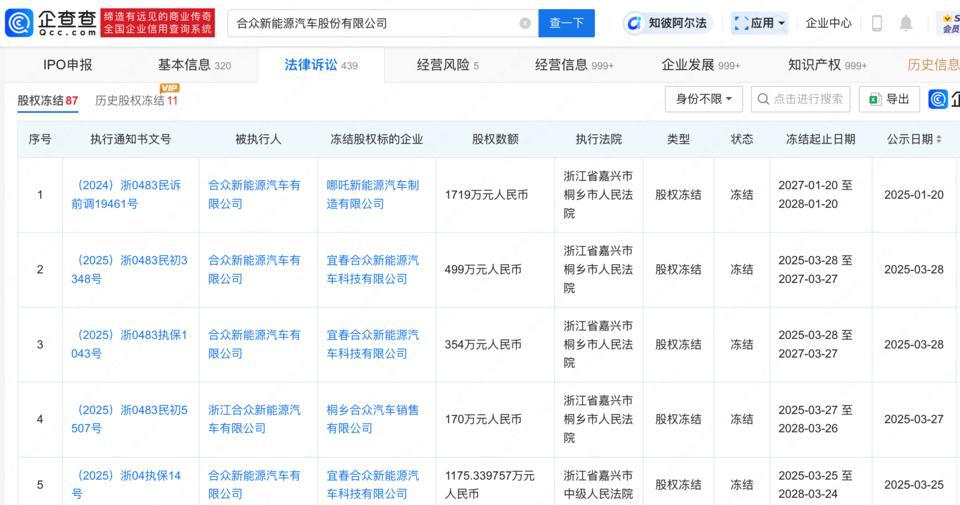Click the 查一下 search button
This screenshot has width=960, height=505.
566,23
